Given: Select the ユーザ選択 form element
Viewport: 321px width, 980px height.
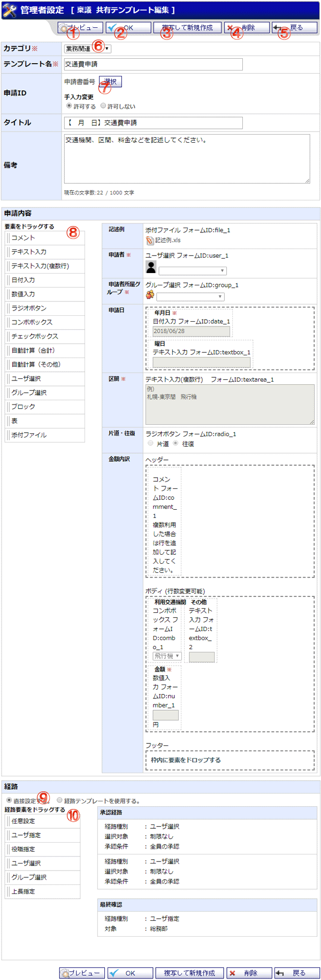Looking at the screenshot, I should [45, 378].
